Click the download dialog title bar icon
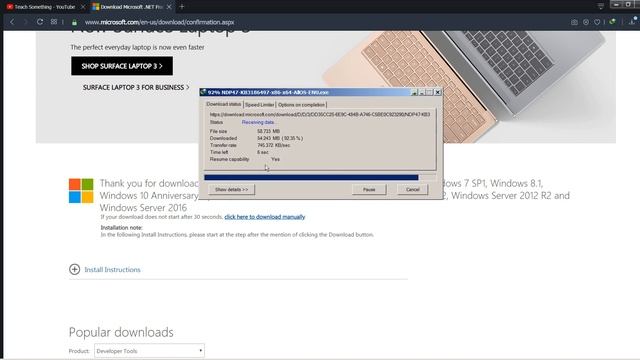The width and height of the screenshot is (640, 360). click(x=203, y=92)
